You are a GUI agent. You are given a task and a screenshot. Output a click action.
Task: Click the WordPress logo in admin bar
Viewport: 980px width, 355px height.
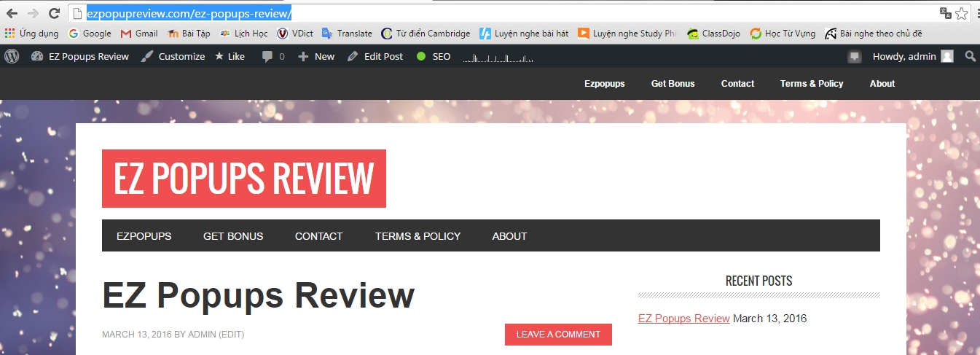tap(12, 56)
